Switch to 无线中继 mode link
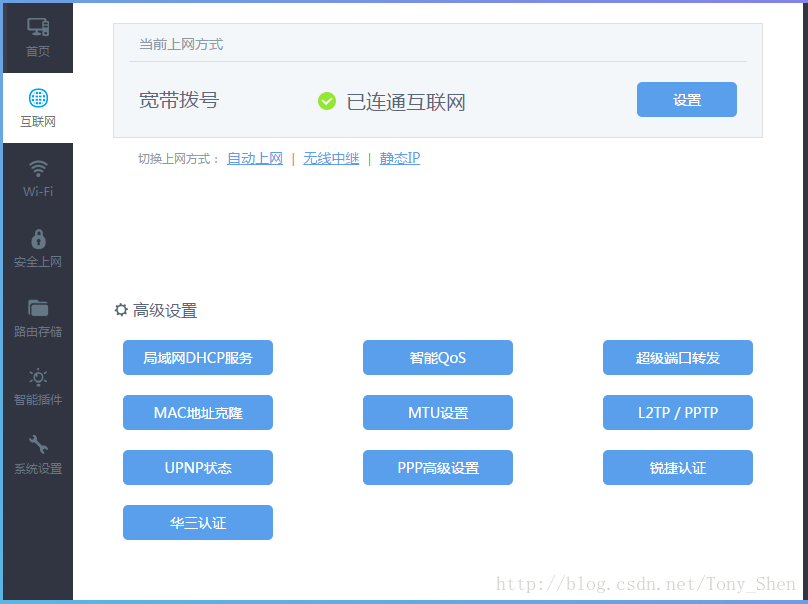 coord(331,158)
